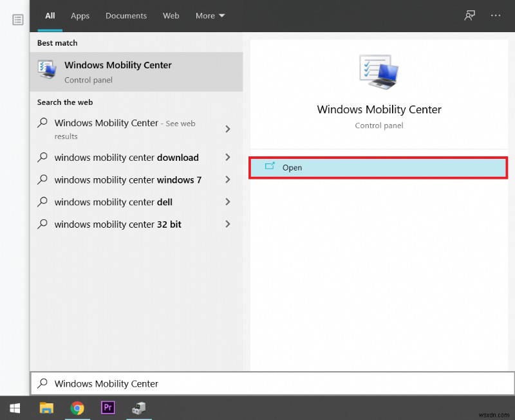Launch Google Chrome from the taskbar
This screenshot has width=515, height=420.
77,408
